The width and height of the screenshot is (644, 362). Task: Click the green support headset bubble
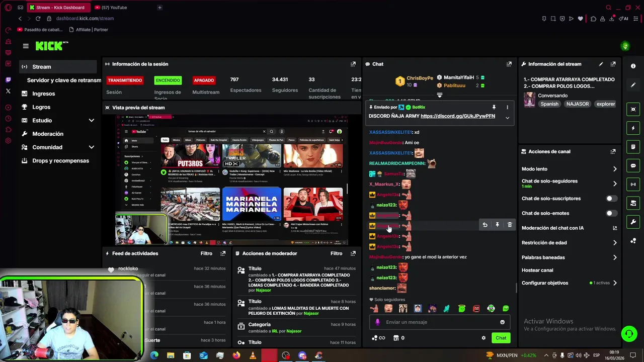pos(628,333)
